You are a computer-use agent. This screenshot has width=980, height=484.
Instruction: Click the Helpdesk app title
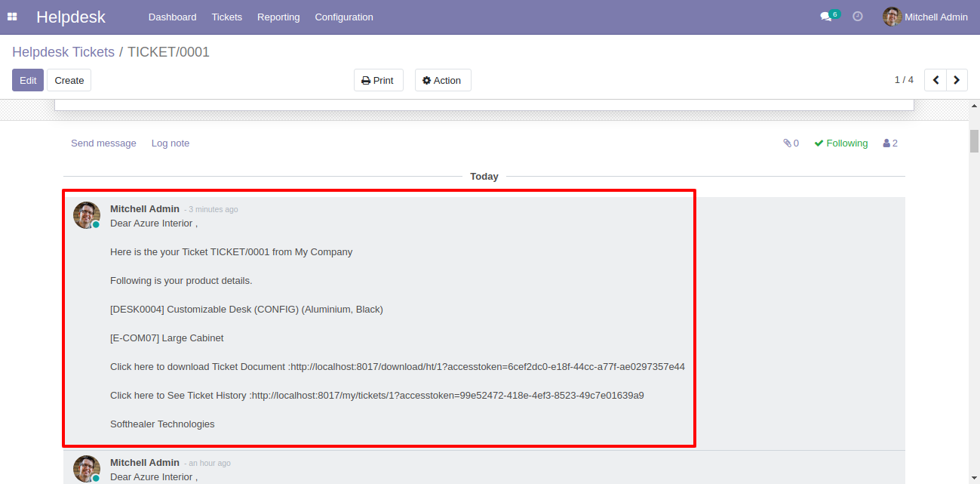(x=71, y=17)
